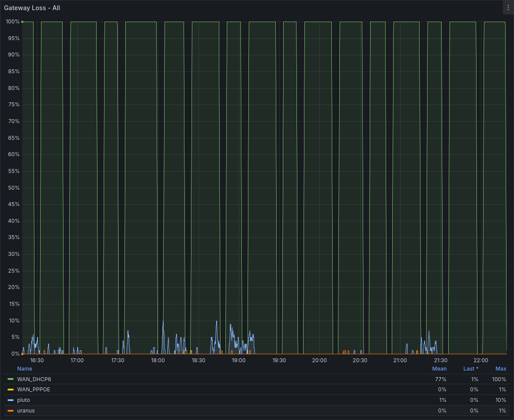Viewport: 514px width, 420px height.
Task: Sort legend by Mean column header
Action: click(x=439, y=368)
